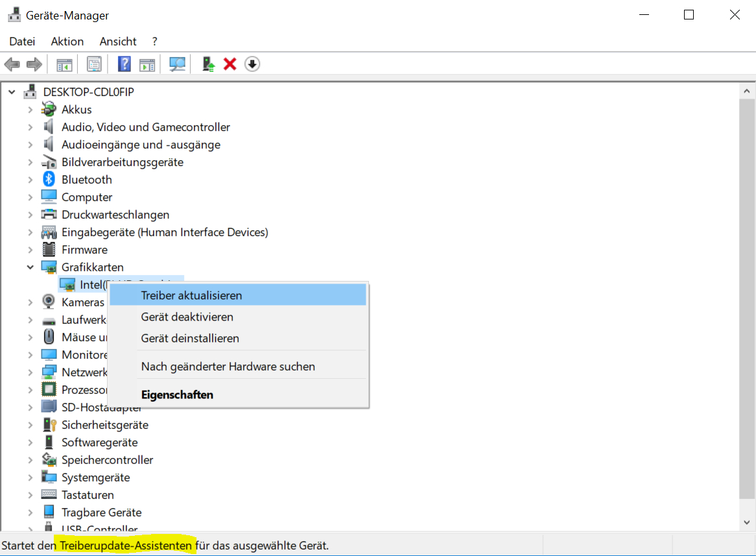Image resolution: width=756 pixels, height=556 pixels.
Task: Collapse the Grafikkarten category
Action: [30, 267]
